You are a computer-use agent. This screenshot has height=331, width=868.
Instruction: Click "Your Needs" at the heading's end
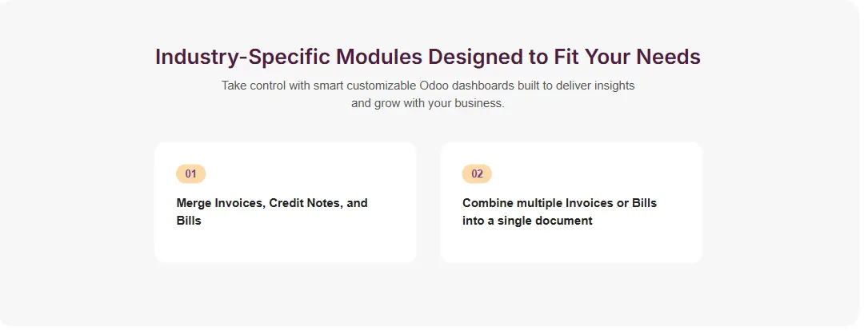(654, 58)
